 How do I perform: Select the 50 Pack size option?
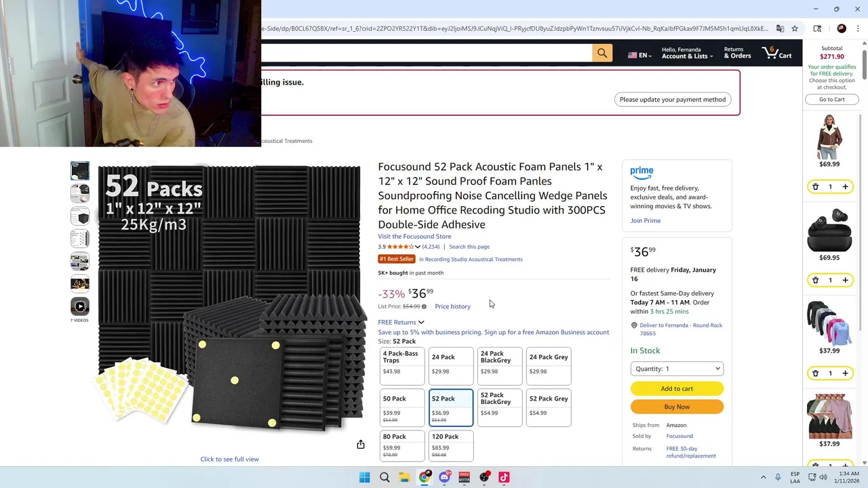click(402, 407)
